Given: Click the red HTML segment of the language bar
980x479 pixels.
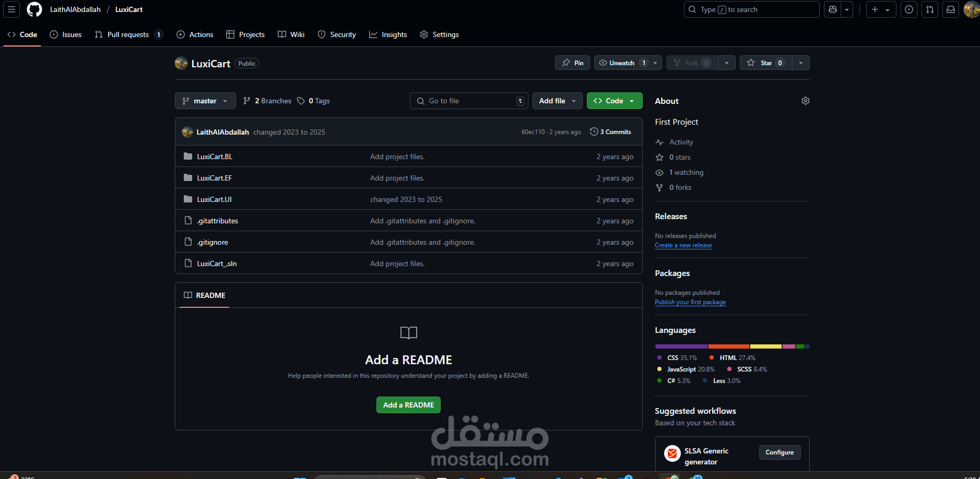Looking at the screenshot, I should coord(729,346).
